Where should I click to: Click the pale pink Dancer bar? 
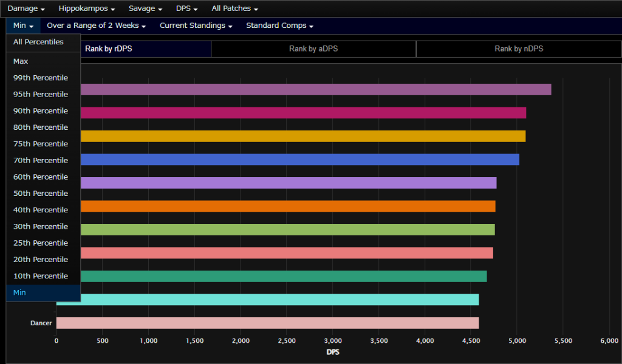pos(267,323)
